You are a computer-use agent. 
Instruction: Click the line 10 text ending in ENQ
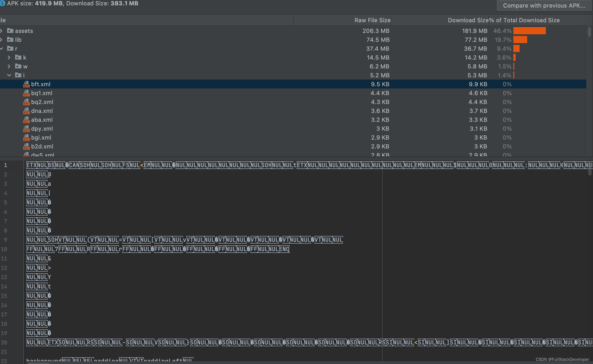[x=158, y=249]
